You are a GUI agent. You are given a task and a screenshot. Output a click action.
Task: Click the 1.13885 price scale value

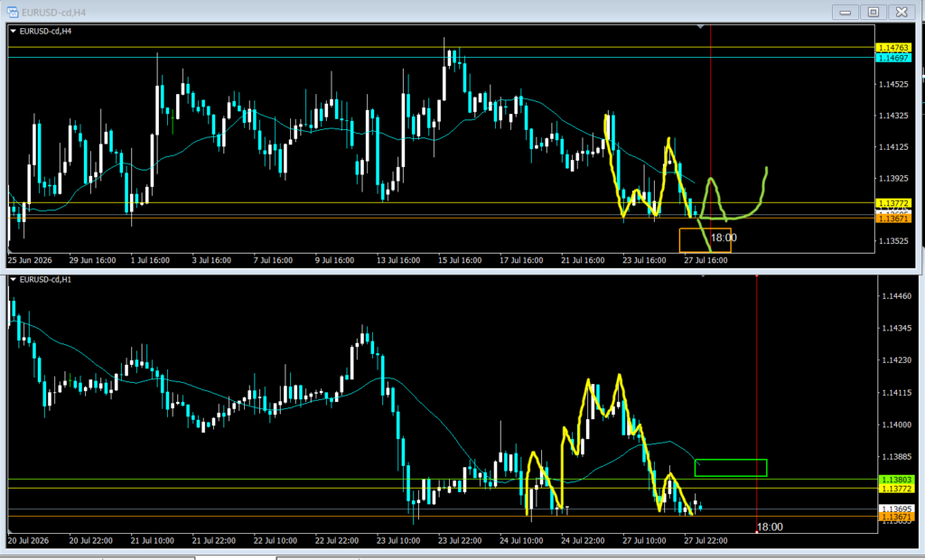[897, 457]
